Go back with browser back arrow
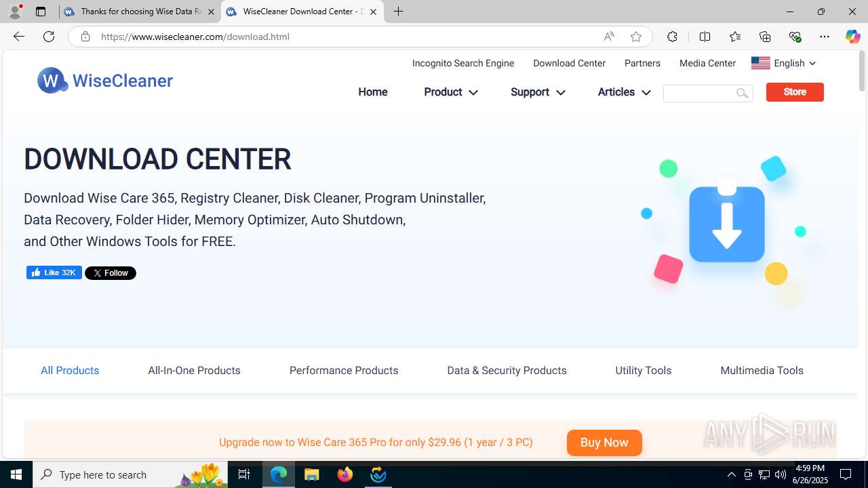 19,37
